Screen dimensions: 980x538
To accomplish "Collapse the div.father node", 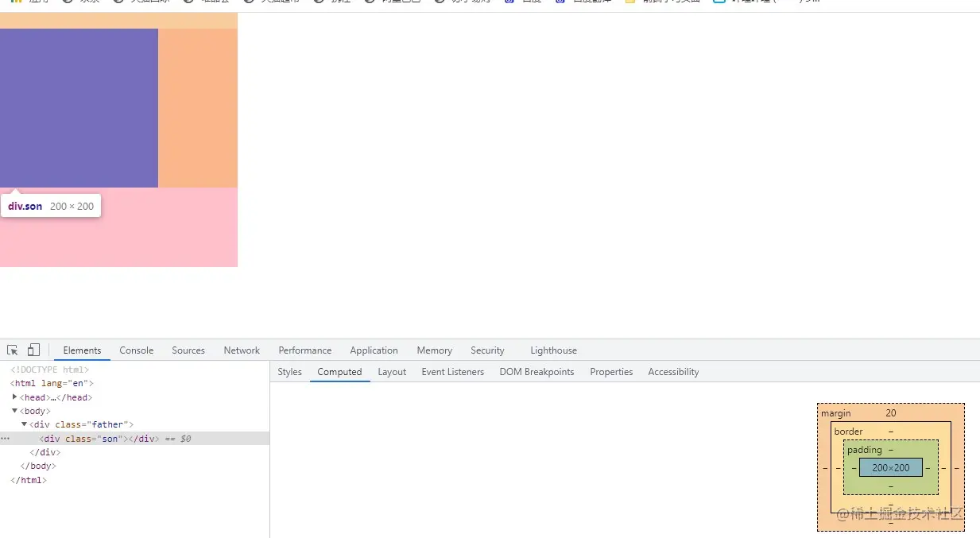I will point(25,424).
